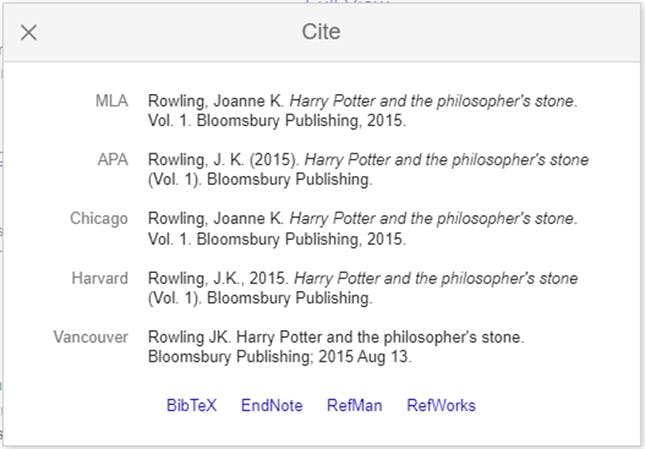The height and width of the screenshot is (449, 645).
Task: Open the BibTeX export link
Action: [x=191, y=405]
